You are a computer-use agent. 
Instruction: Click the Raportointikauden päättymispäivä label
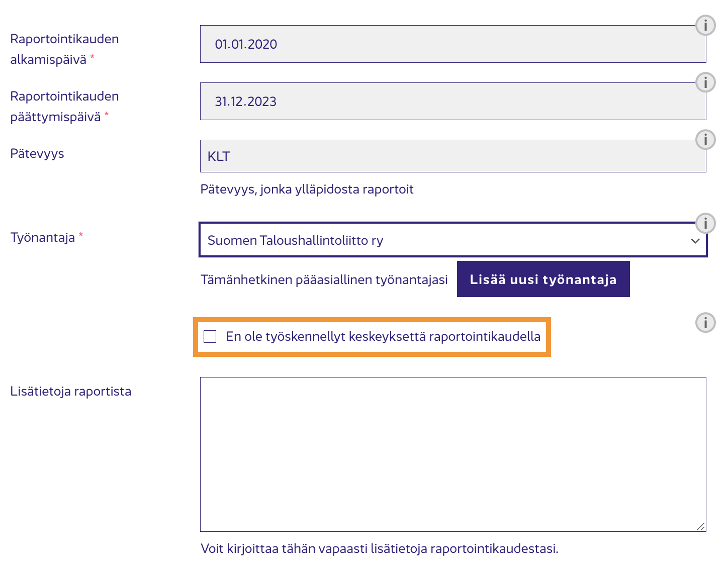pos(64,107)
